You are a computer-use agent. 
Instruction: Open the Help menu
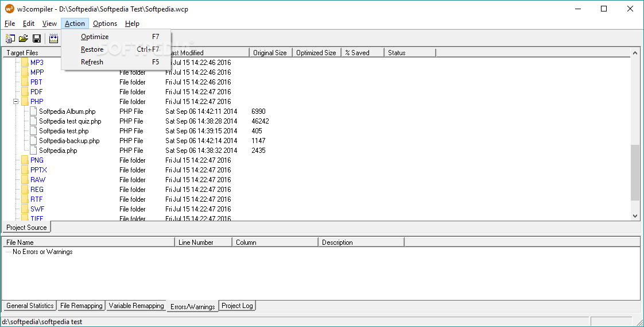[132, 24]
